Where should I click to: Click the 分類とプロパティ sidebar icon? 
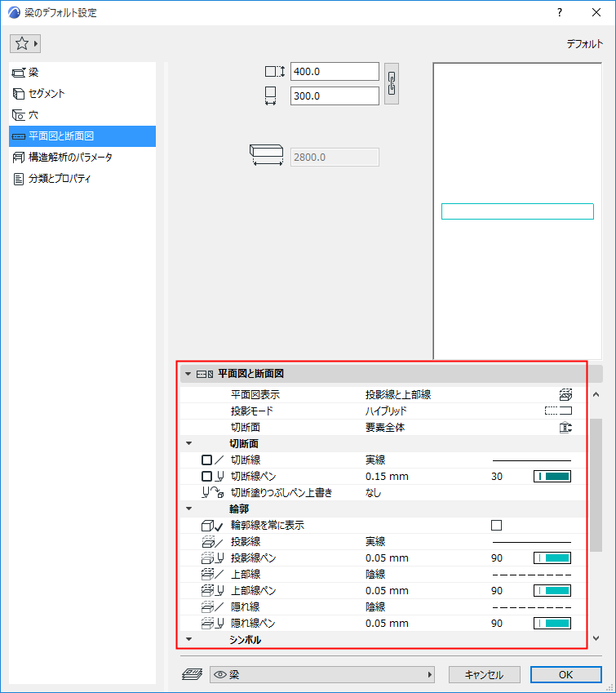click(19, 179)
